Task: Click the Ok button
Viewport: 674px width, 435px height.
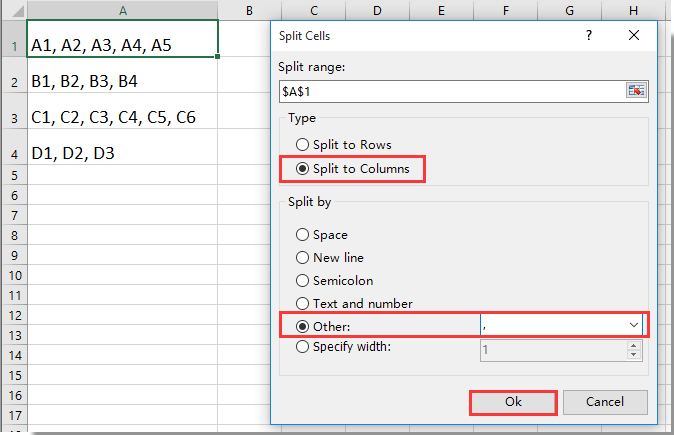Action: [x=513, y=402]
